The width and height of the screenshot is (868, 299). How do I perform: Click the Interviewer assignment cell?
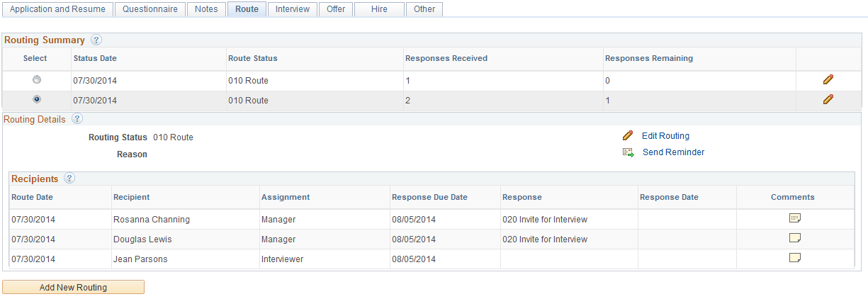tap(282, 259)
